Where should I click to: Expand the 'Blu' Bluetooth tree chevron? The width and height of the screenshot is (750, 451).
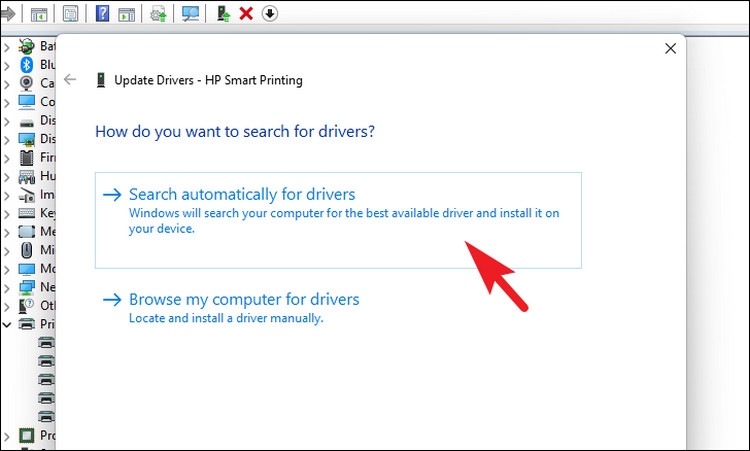(x=7, y=65)
